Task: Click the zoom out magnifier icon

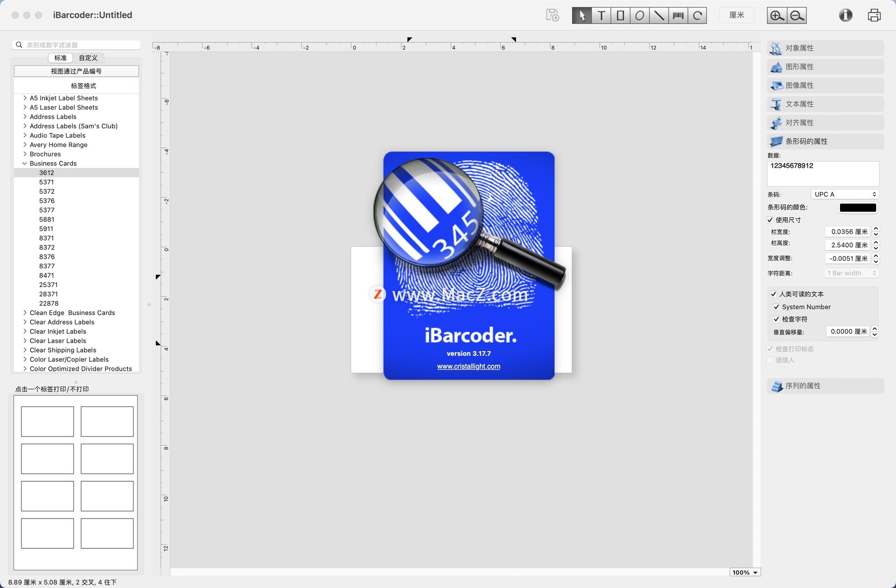Action: 797,15
